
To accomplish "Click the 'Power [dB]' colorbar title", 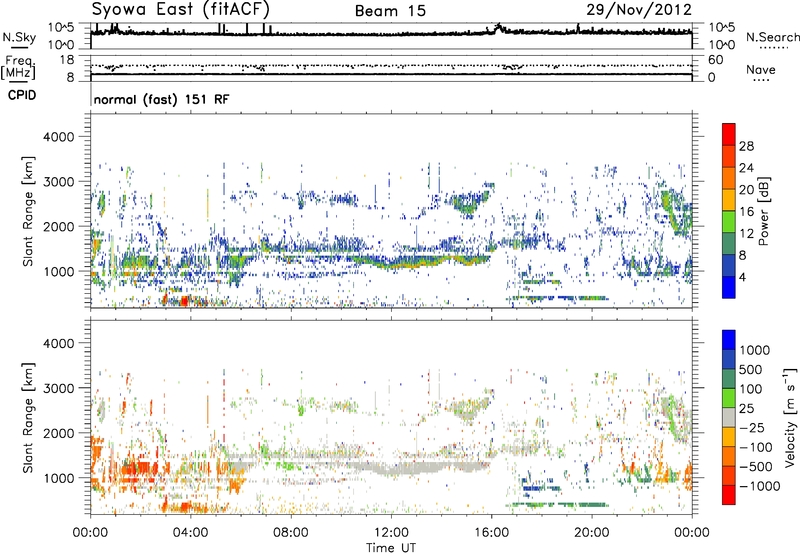I will click(x=764, y=211).
